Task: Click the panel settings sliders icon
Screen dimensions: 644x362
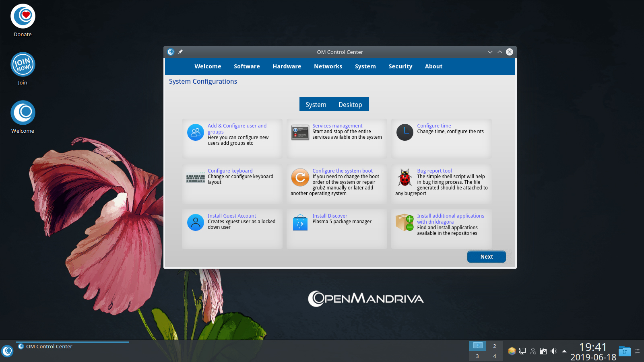Action: pyautogui.click(x=637, y=351)
